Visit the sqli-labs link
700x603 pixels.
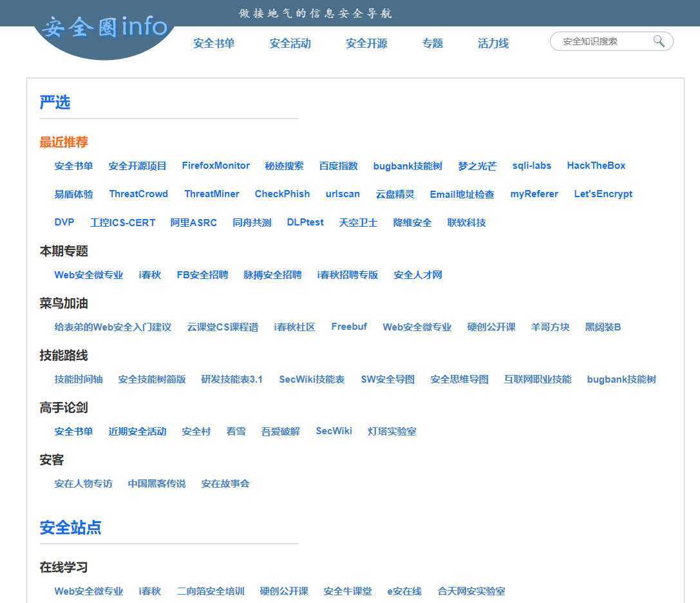click(532, 166)
